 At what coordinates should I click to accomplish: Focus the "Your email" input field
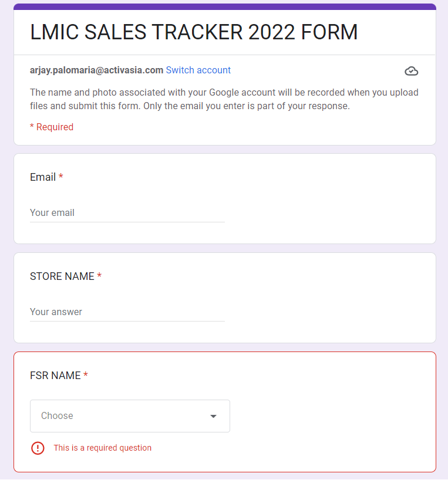127,213
